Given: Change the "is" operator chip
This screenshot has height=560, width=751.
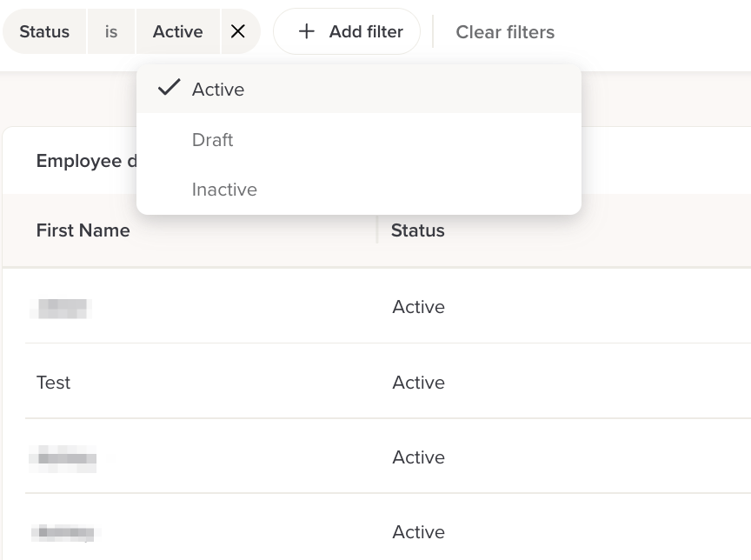Looking at the screenshot, I should point(111,31).
